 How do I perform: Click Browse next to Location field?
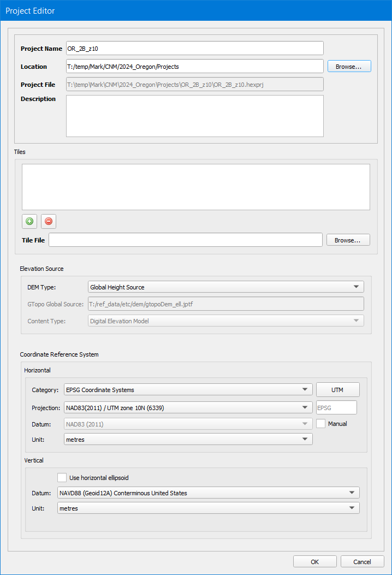click(349, 66)
